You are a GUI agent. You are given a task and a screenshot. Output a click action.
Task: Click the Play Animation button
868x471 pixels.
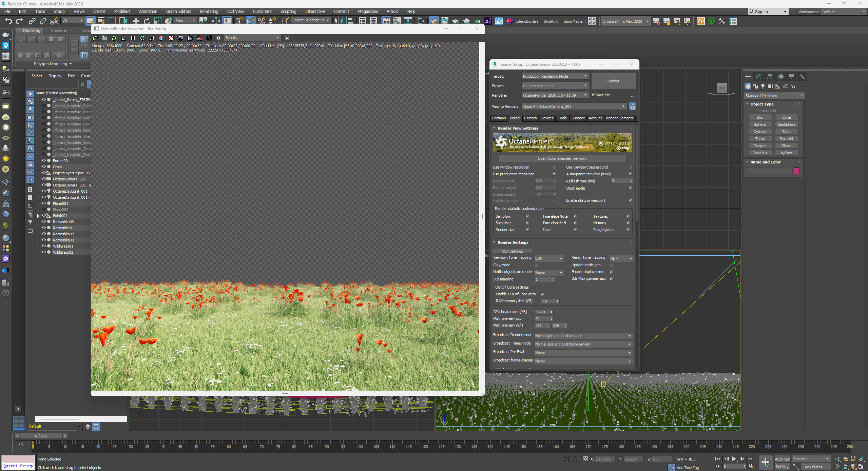[x=734, y=459]
